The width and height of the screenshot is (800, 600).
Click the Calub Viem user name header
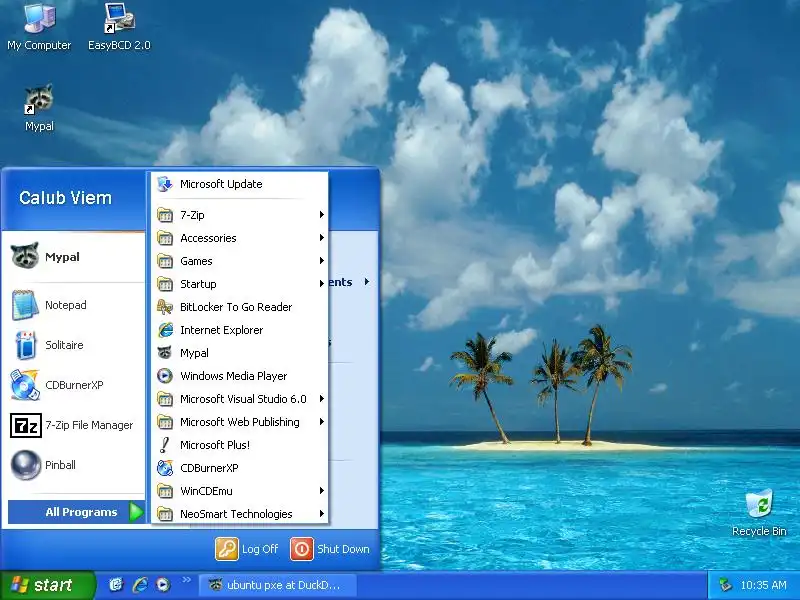[65, 197]
